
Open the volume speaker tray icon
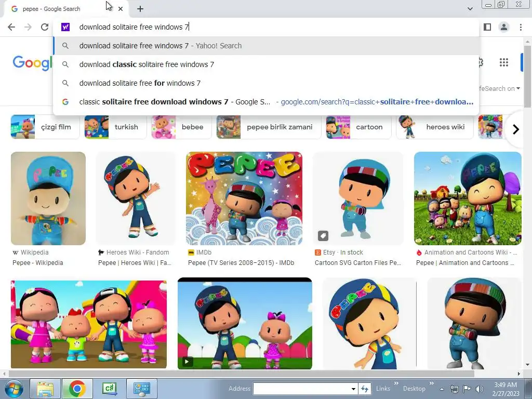479,389
